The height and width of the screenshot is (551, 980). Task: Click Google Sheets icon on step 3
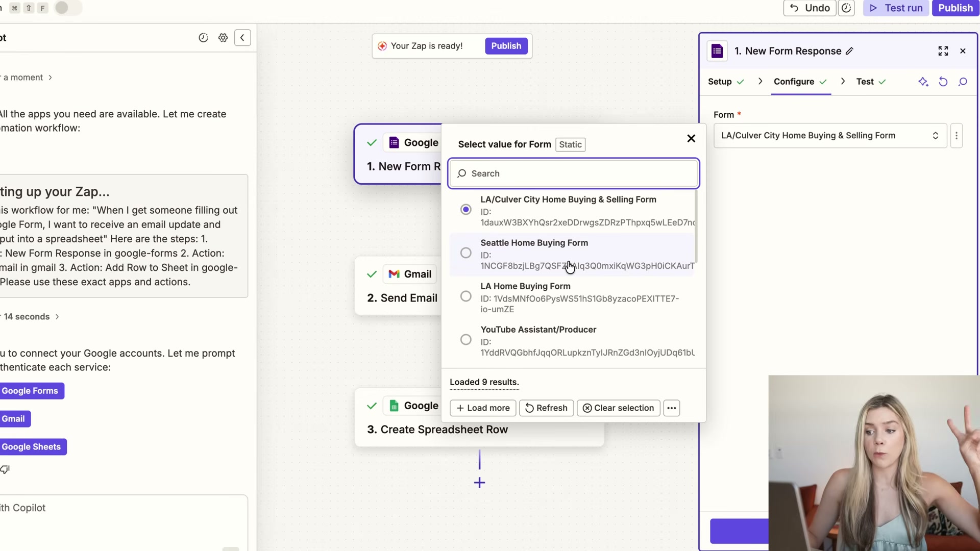click(394, 406)
